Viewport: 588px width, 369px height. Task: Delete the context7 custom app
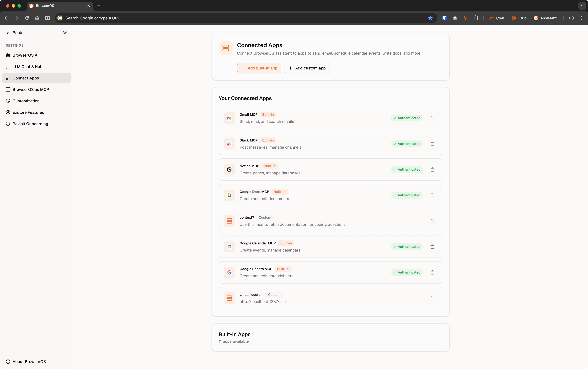[432, 221]
